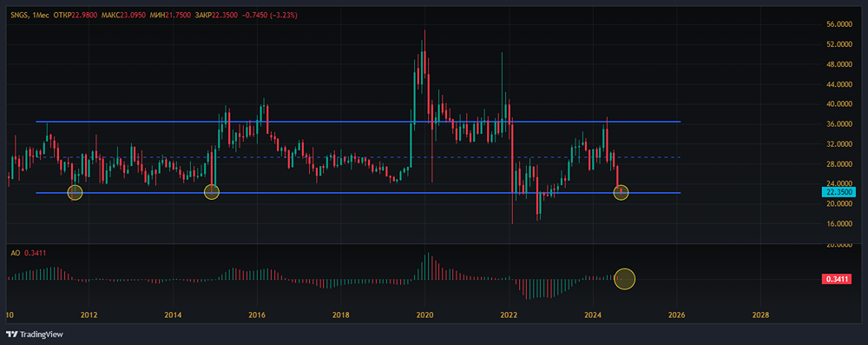Select the dashed blue midline
This screenshot has height=345, width=868.
[358, 157]
